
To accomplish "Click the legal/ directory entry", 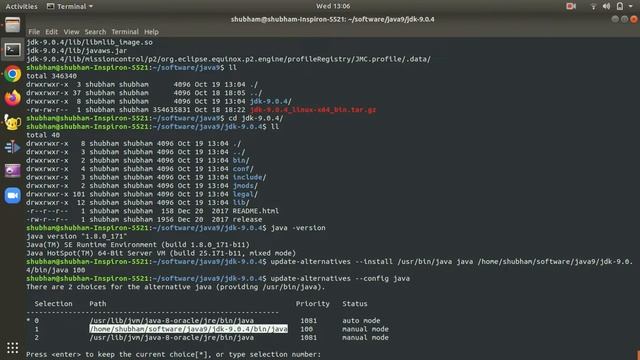I will tap(245, 194).
